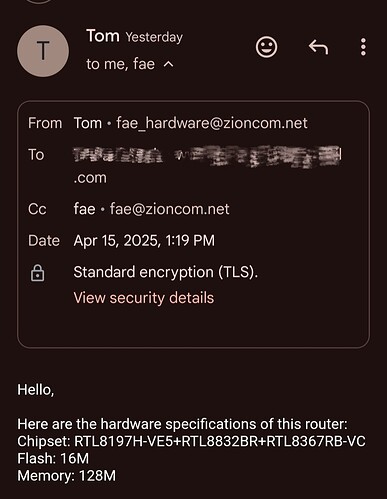Add an emoji reaction to Tom's email

click(266, 47)
